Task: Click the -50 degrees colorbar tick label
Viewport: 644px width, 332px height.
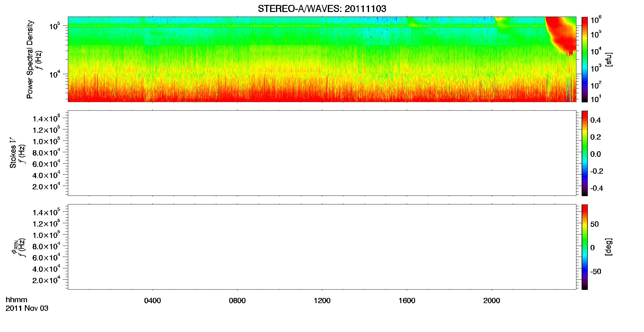Action: pyautogui.click(x=595, y=271)
